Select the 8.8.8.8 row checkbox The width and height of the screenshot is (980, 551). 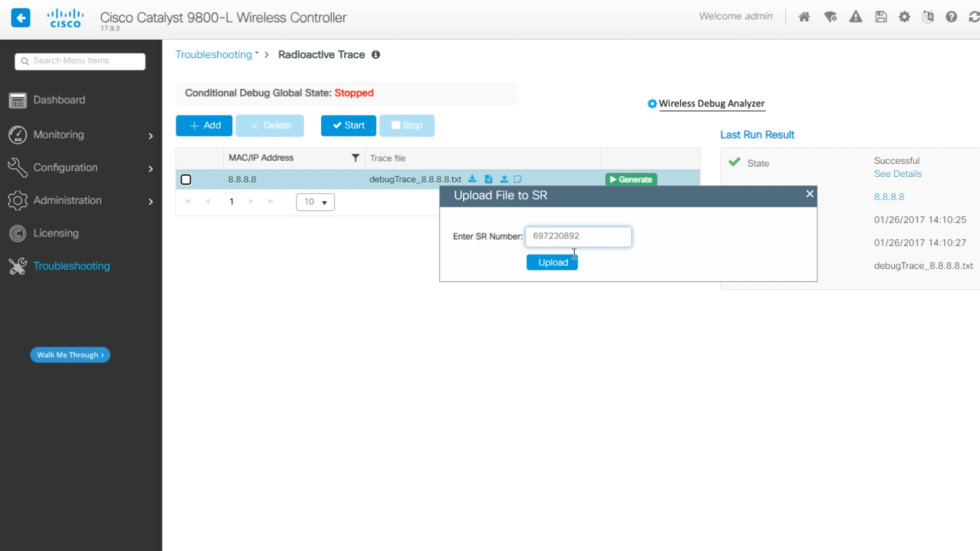tap(186, 180)
